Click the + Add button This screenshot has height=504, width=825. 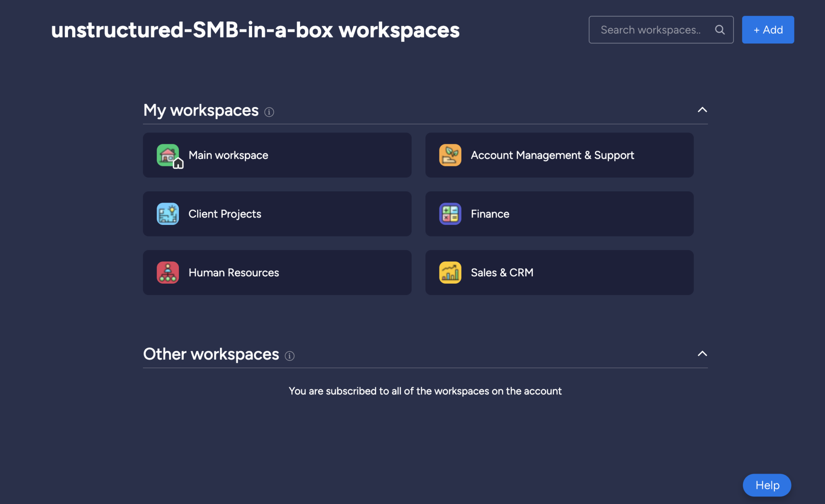(767, 29)
